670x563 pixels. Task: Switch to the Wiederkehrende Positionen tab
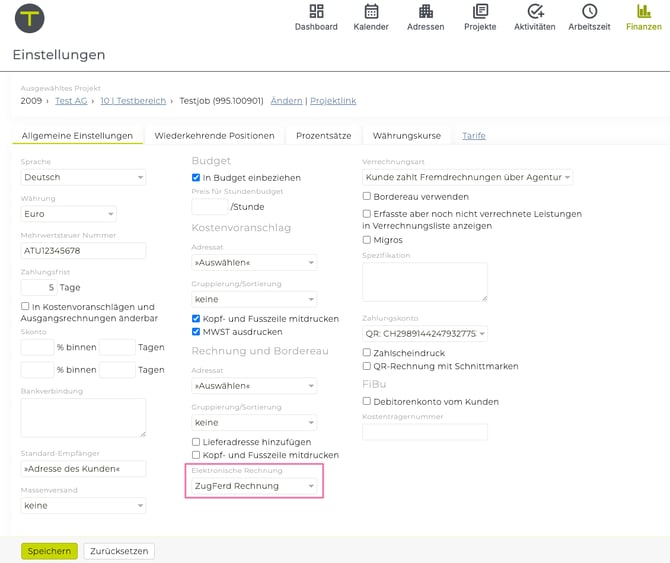tap(214, 136)
